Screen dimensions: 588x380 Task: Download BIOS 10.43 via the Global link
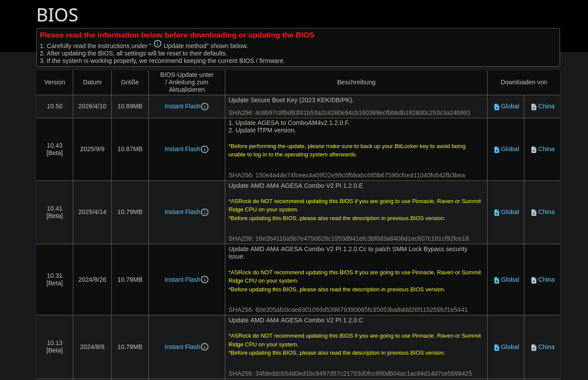pyautogui.click(x=510, y=149)
